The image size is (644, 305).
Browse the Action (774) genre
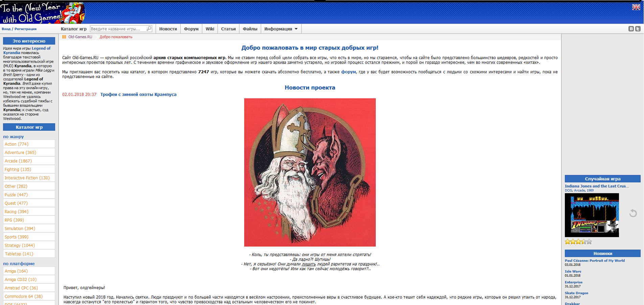[29, 144]
